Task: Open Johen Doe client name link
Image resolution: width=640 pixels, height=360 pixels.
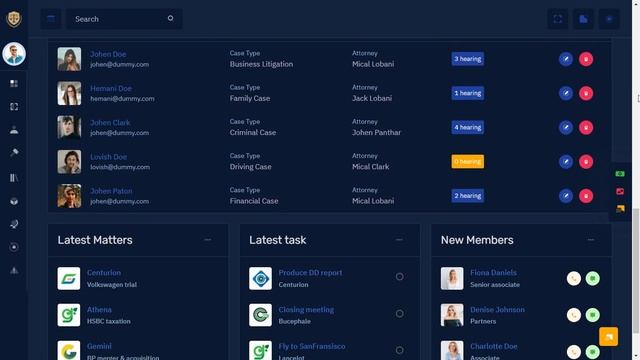Action: point(108,54)
